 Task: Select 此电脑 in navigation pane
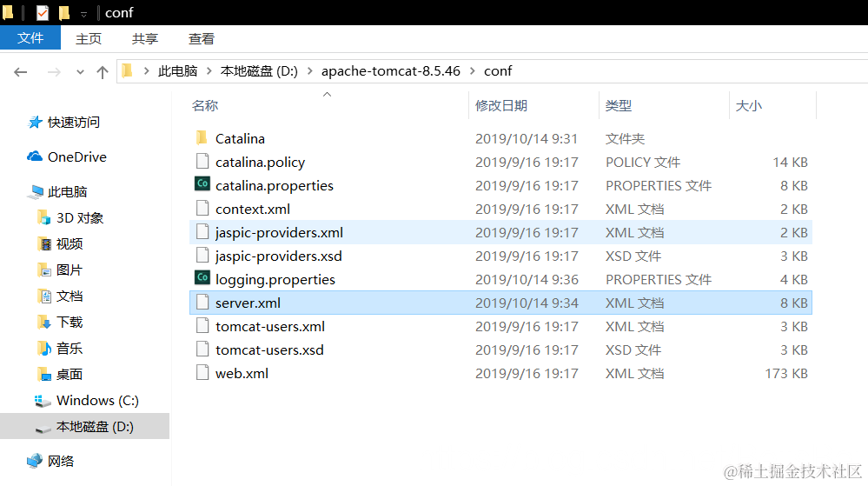68,192
